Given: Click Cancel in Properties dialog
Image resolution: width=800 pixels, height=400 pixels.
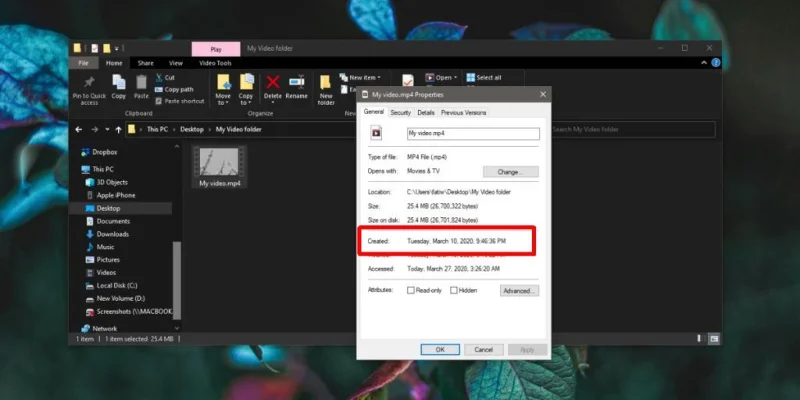Looking at the screenshot, I should pyautogui.click(x=483, y=349).
